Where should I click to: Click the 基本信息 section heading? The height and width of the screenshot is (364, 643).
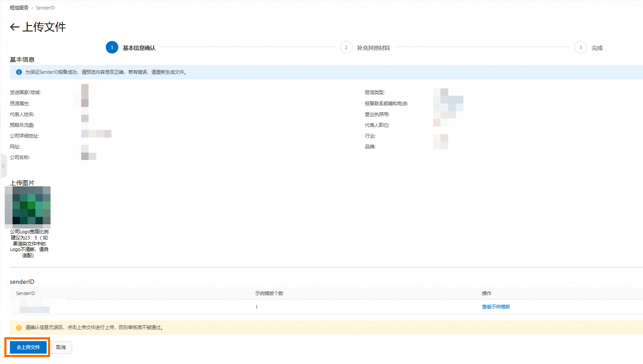(x=22, y=60)
